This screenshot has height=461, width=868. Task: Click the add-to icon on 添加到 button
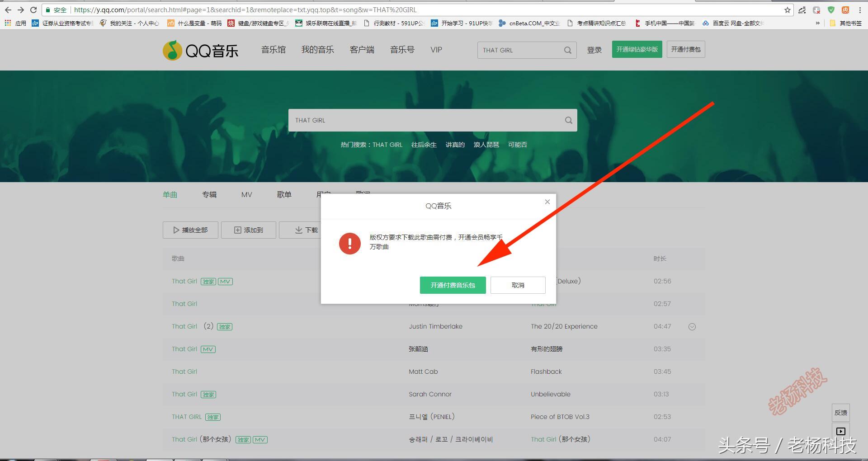coord(237,230)
